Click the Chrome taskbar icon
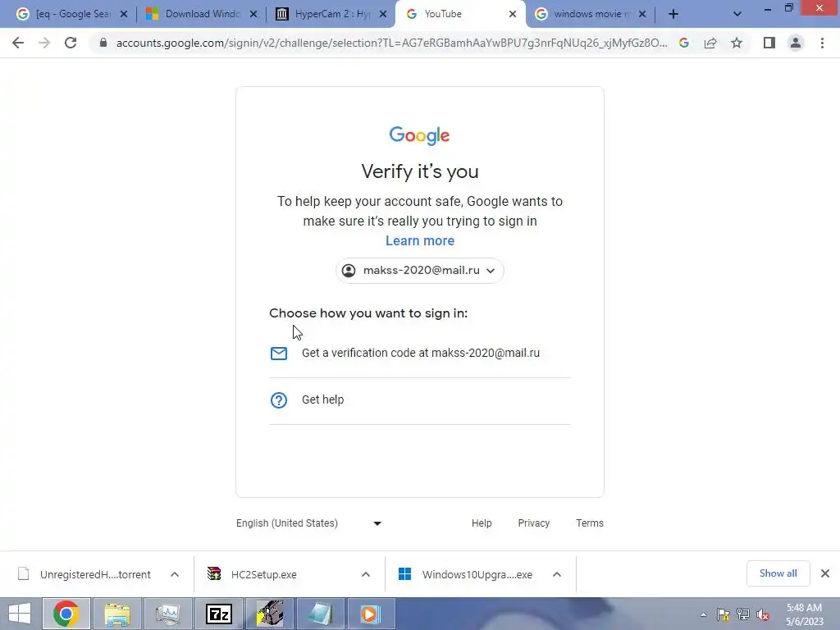 (66, 614)
